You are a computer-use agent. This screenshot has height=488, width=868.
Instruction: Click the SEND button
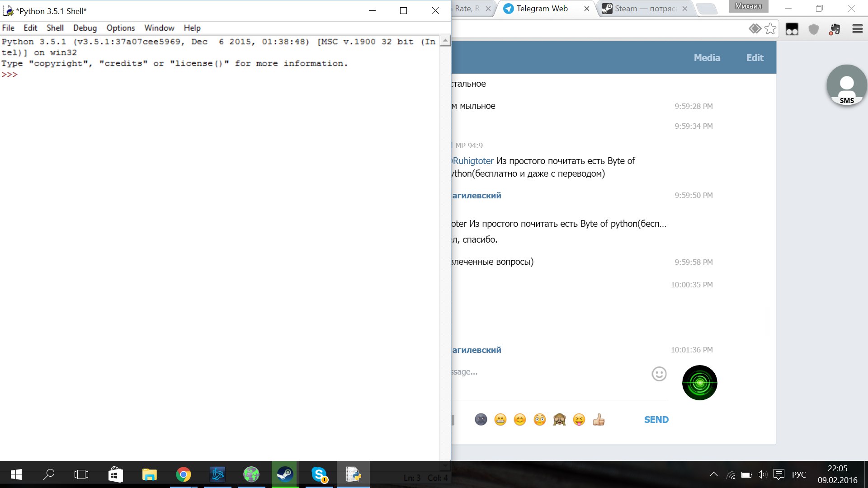click(x=656, y=420)
